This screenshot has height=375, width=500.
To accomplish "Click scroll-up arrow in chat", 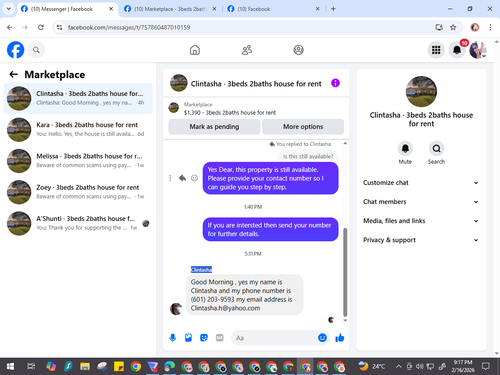I will pos(345,144).
